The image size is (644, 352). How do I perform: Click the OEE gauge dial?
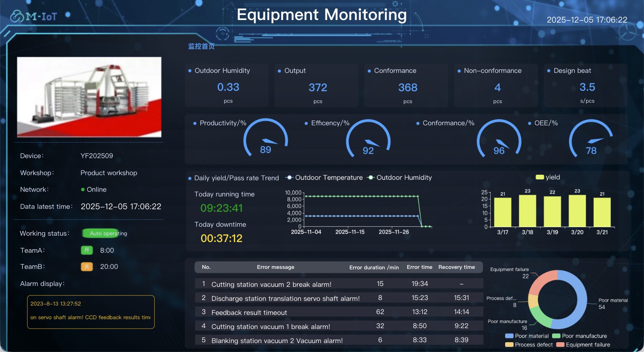(591, 138)
